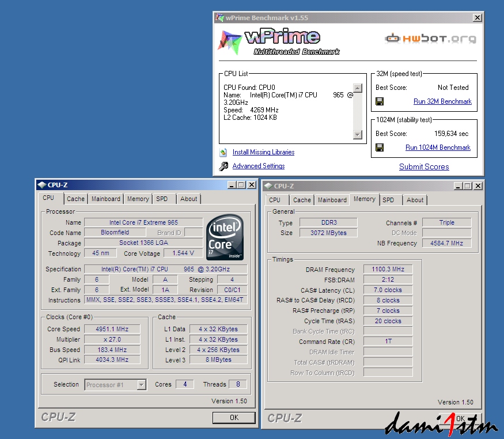Click the NB Frequency value 4584.7 MHz
This screenshot has height=439, width=504.
pyautogui.click(x=446, y=243)
